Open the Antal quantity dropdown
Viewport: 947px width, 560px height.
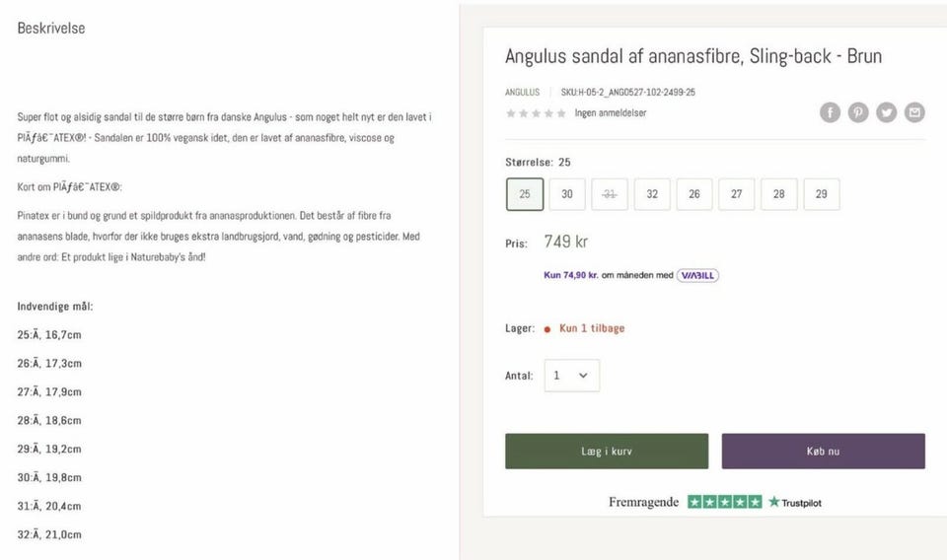571,376
